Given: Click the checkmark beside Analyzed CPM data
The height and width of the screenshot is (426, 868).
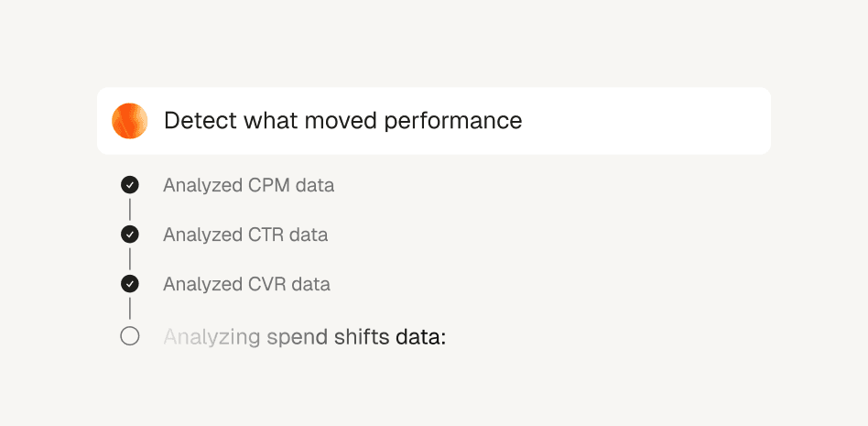Looking at the screenshot, I should tap(130, 185).
